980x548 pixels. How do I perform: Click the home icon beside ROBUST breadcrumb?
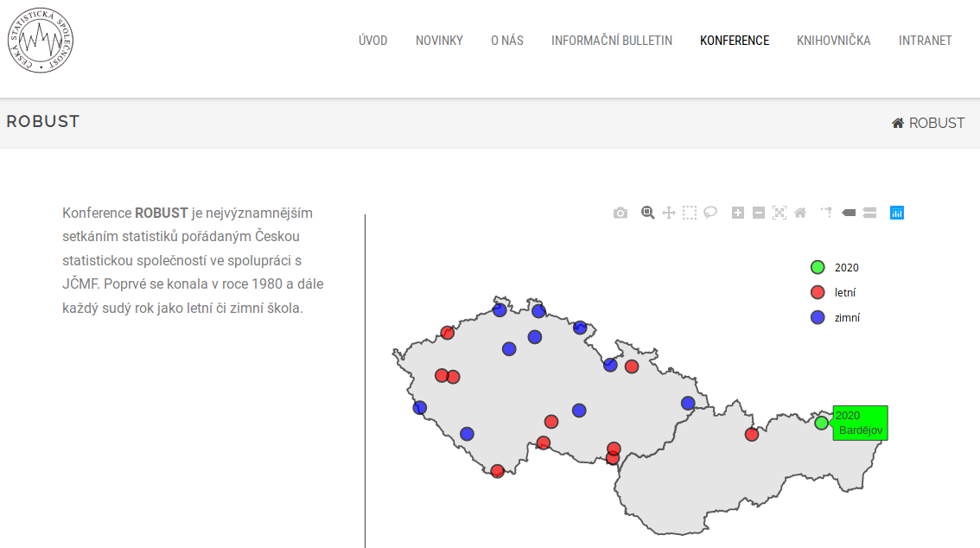898,123
